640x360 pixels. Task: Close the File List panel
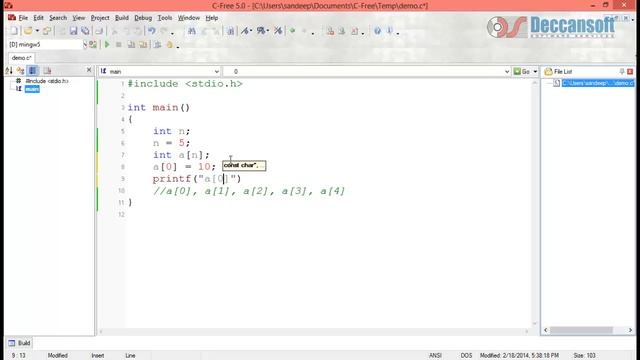[x=630, y=71]
